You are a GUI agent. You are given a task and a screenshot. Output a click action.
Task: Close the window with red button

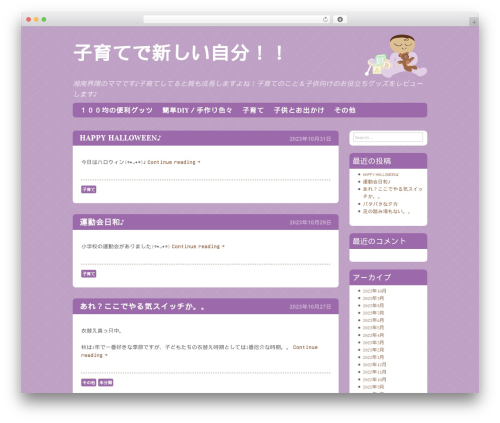[x=29, y=19]
